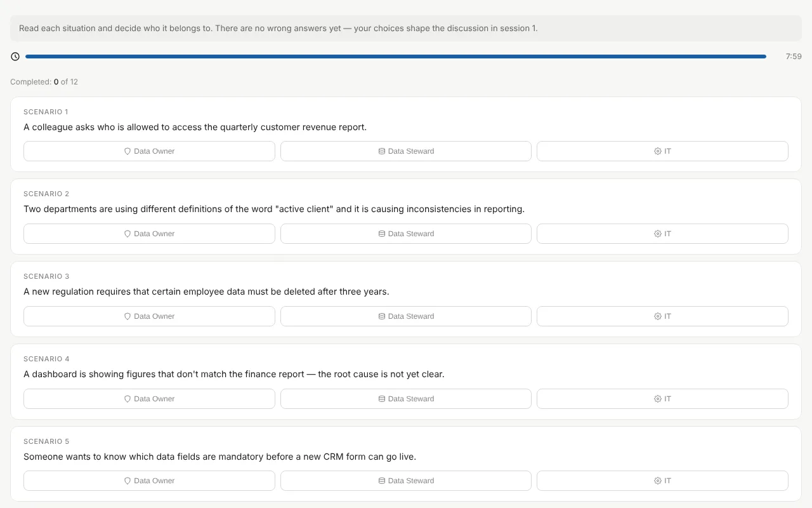Click the "Completed: 0 of 12" counter
Image resolution: width=812 pixels, height=508 pixels.
click(x=44, y=82)
